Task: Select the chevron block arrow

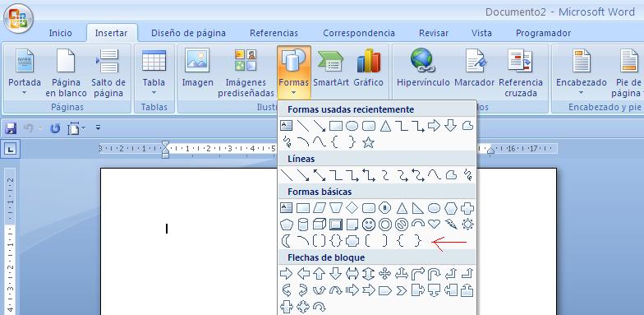Action: pos(401,290)
